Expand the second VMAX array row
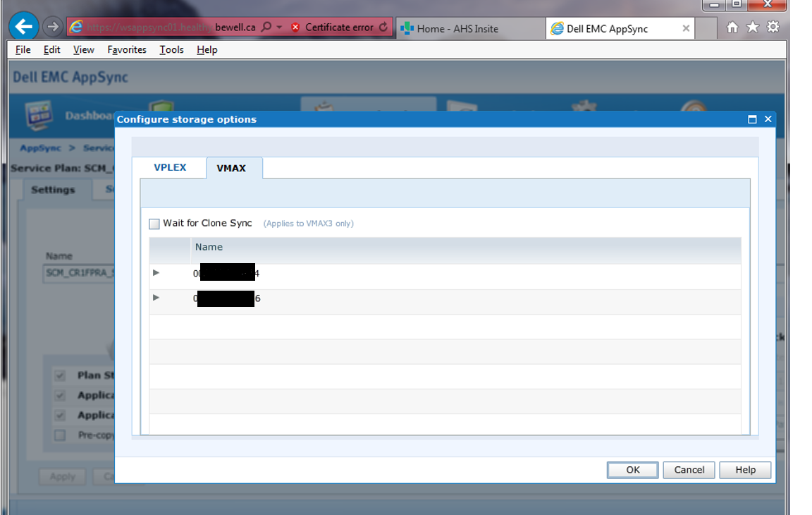 156,298
